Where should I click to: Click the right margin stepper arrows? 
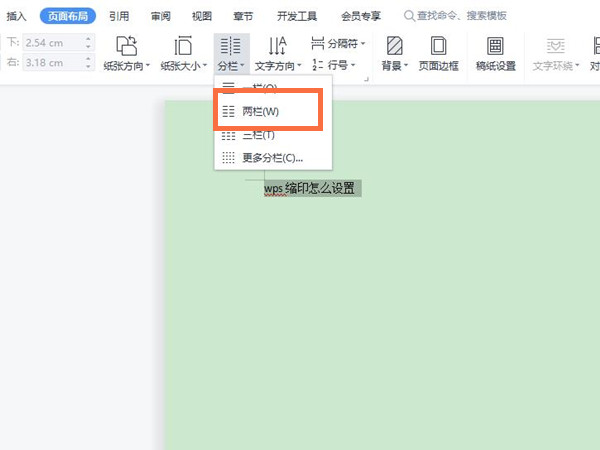click(88, 65)
